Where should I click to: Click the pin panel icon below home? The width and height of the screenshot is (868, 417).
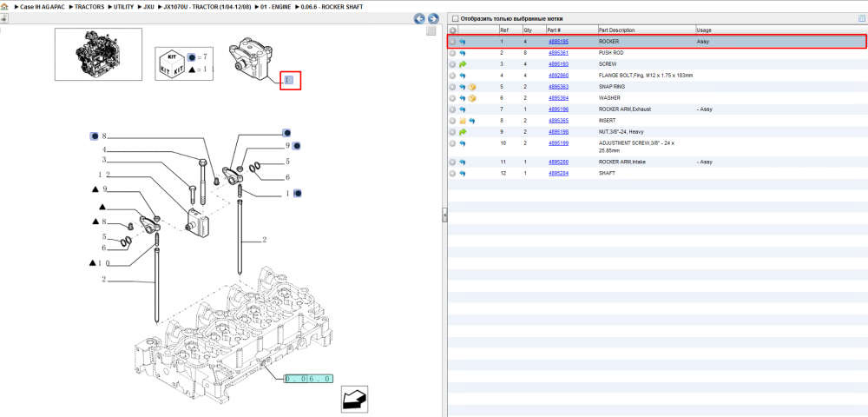click(x=3, y=18)
